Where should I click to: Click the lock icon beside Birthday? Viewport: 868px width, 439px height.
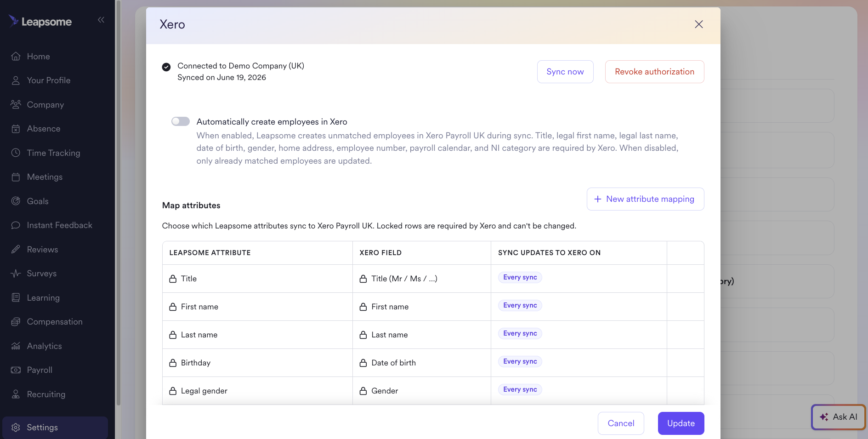tap(173, 363)
